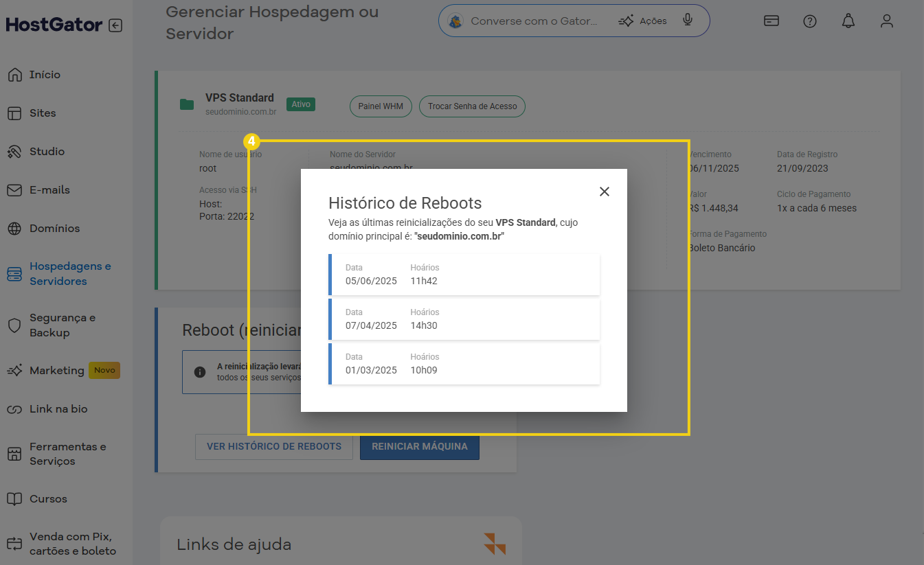924x565 pixels.
Task: Go to Link na bio
Action: pos(58,409)
